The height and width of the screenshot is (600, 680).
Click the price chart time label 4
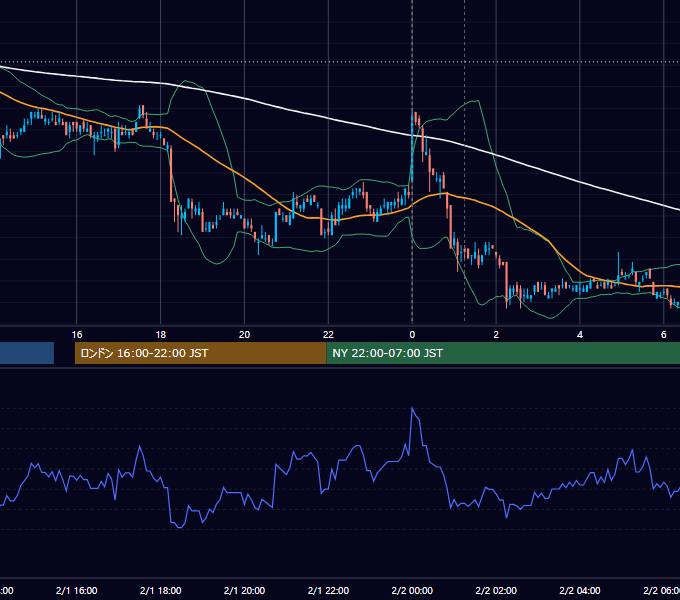tap(579, 334)
